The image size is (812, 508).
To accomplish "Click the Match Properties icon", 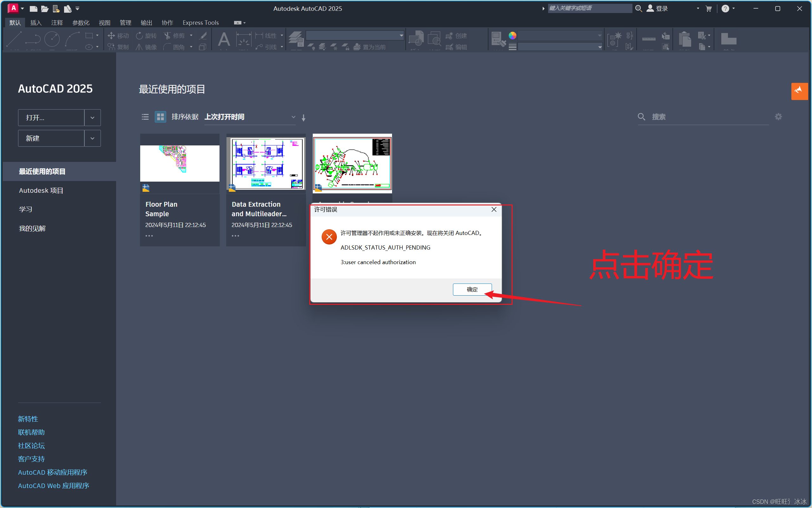I will [498, 39].
